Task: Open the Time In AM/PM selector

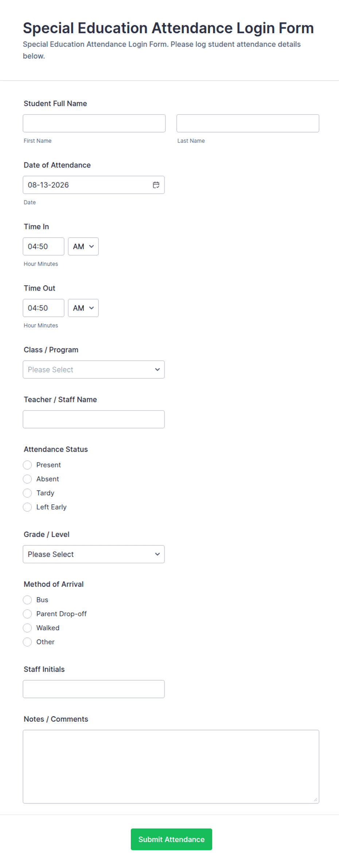Action: point(83,246)
